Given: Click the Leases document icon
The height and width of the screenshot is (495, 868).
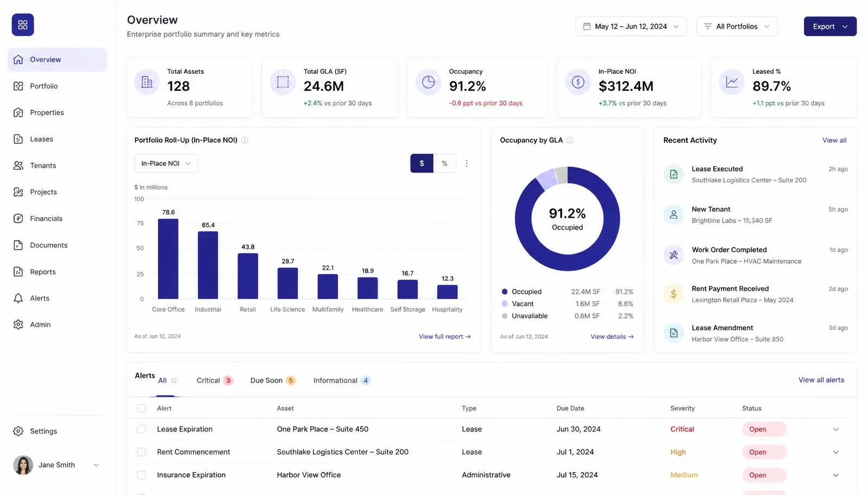Looking at the screenshot, I should tap(18, 139).
